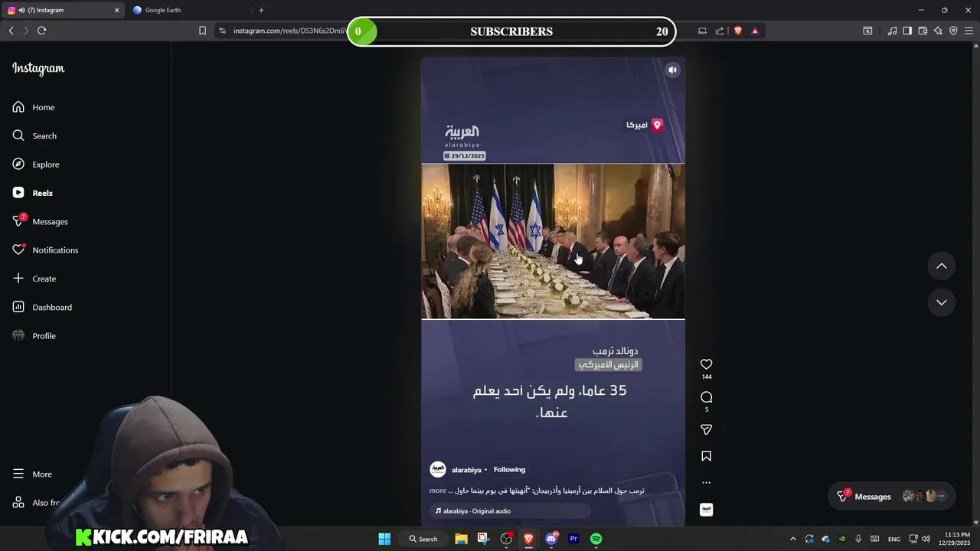Open Reels in the sidebar
Screen dimensions: 980x551
34,193
